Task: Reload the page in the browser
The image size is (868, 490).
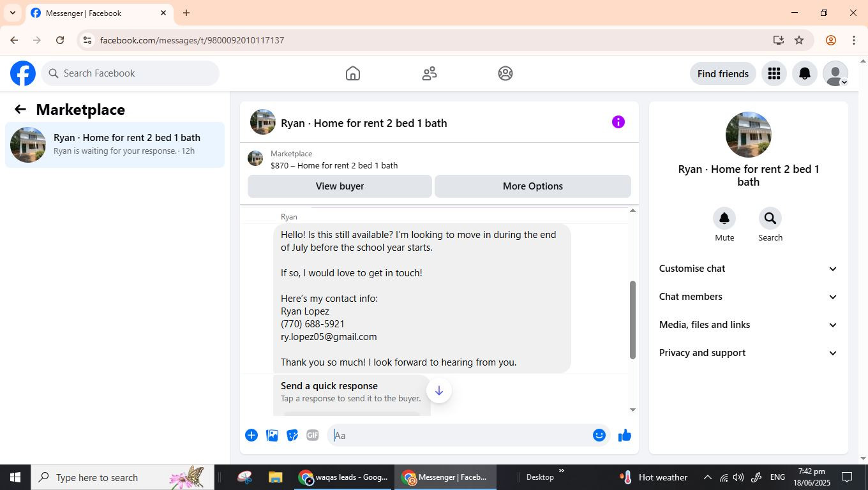Action: click(x=60, y=40)
